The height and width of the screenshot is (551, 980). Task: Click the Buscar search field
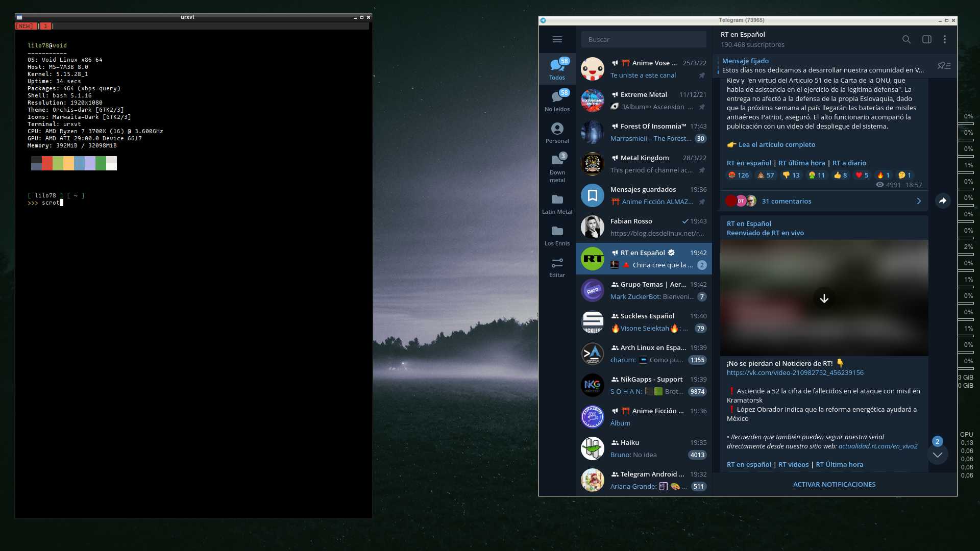[x=643, y=39]
